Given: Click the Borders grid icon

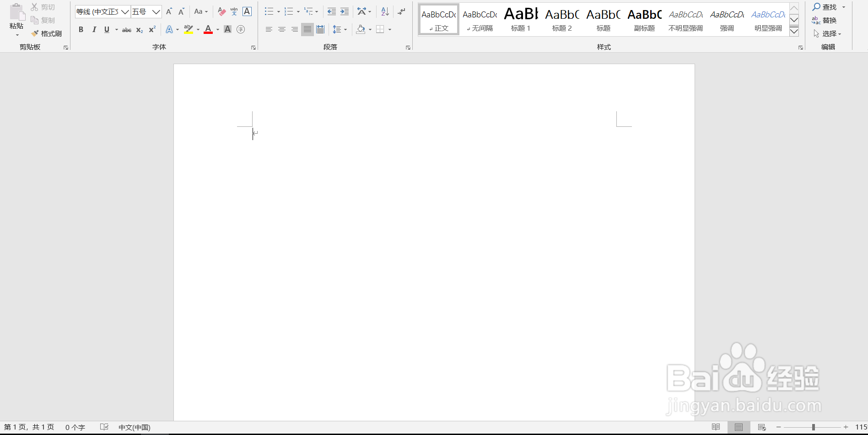Looking at the screenshot, I should [380, 30].
